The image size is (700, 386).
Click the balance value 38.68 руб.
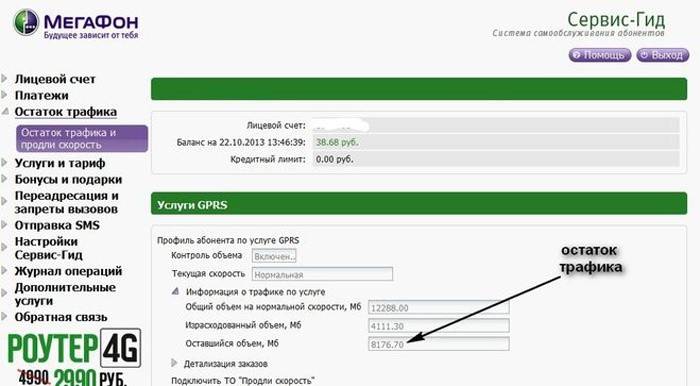pos(337,142)
